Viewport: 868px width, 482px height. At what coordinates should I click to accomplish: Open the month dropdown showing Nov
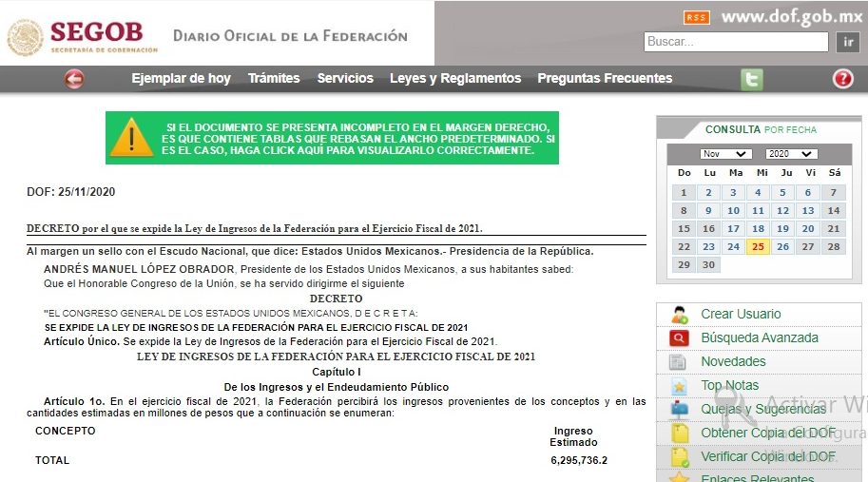pyautogui.click(x=725, y=154)
